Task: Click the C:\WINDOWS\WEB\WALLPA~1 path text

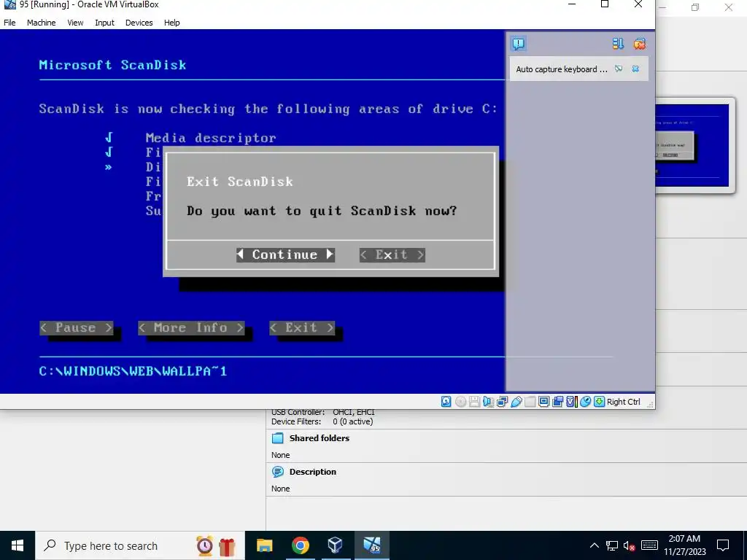Action: [x=133, y=371]
